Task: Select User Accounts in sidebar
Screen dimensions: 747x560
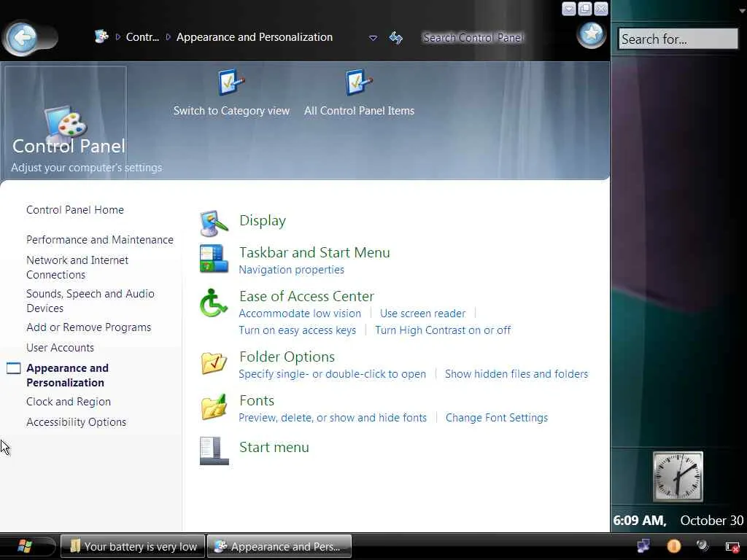Action: [x=60, y=348]
